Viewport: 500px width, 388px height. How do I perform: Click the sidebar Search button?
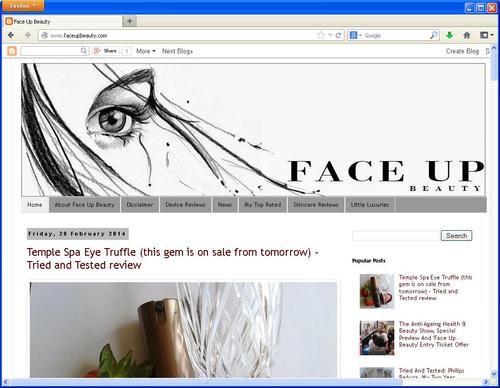click(x=456, y=236)
